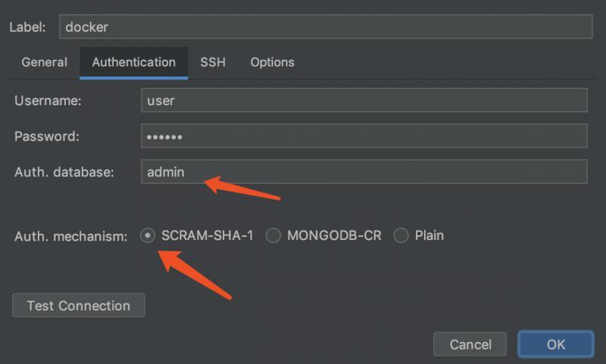The width and height of the screenshot is (606, 364).
Task: Choose the MONGODB-CR radio button circle
Action: coord(273,235)
